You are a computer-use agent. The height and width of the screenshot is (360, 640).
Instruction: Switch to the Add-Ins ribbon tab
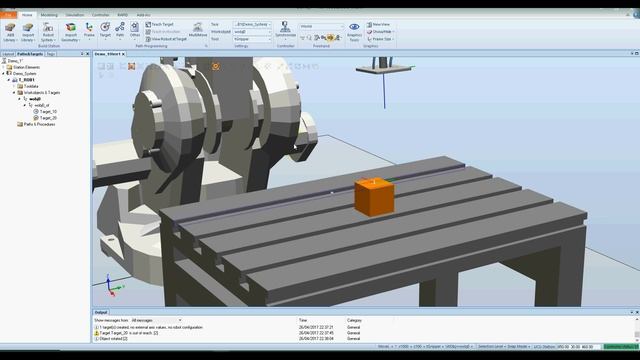tap(143, 15)
